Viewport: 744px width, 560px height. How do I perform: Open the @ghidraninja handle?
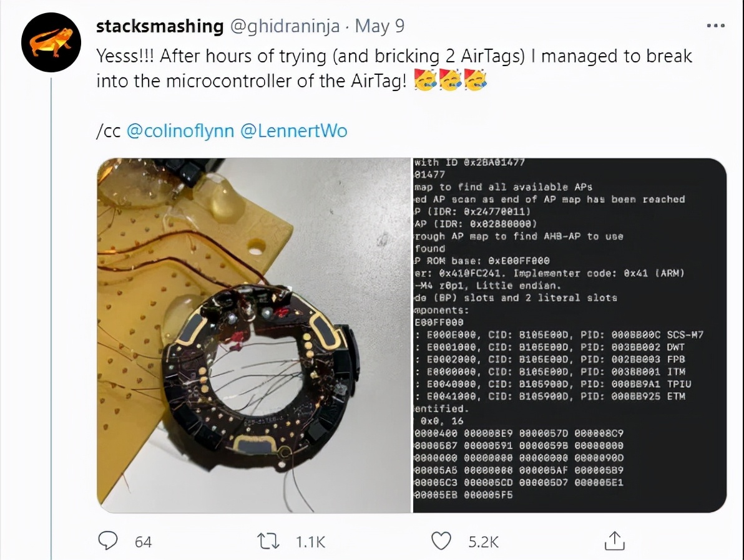pos(285,27)
